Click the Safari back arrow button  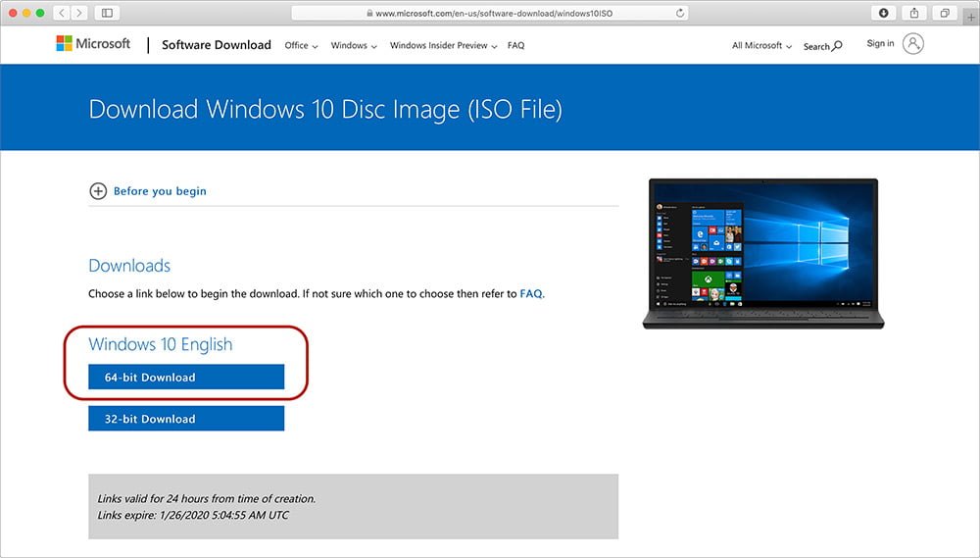tap(61, 13)
